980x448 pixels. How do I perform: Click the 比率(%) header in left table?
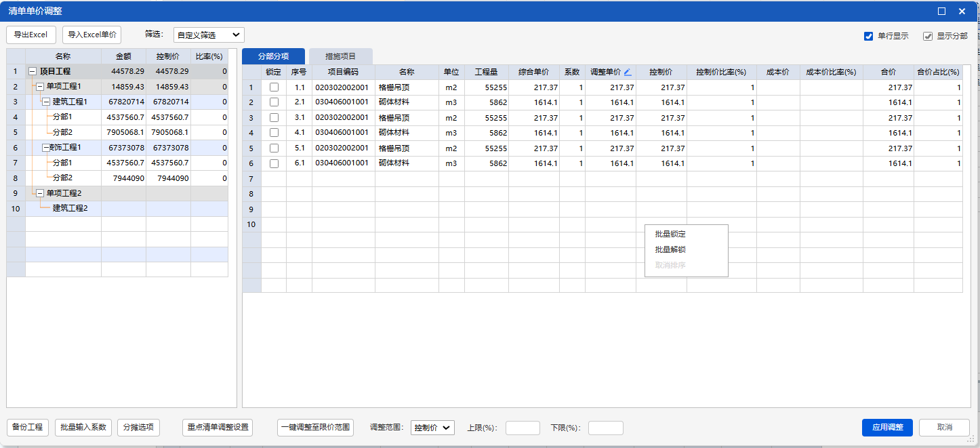click(x=209, y=56)
